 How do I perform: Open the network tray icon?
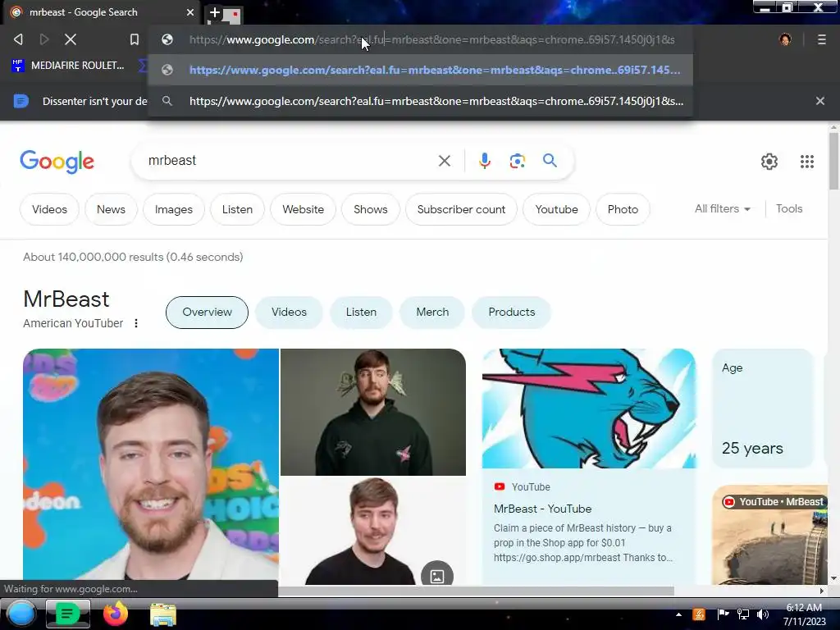[x=743, y=614]
